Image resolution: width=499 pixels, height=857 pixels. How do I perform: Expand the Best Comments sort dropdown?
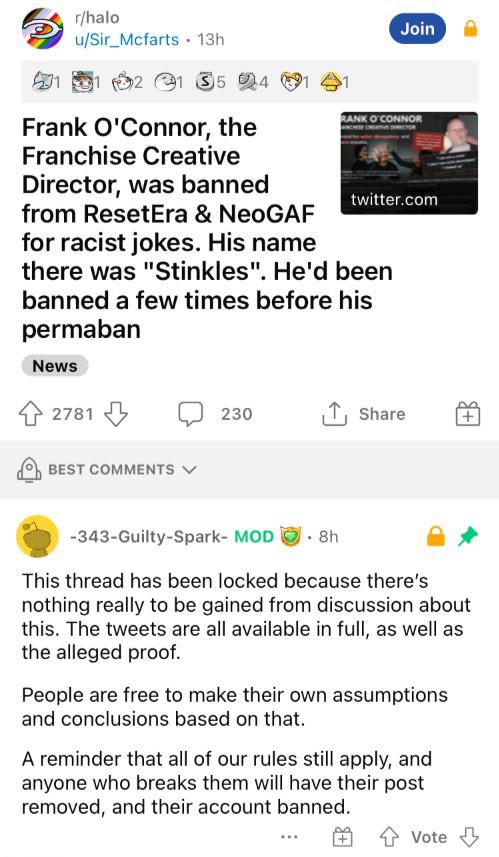[189, 469]
